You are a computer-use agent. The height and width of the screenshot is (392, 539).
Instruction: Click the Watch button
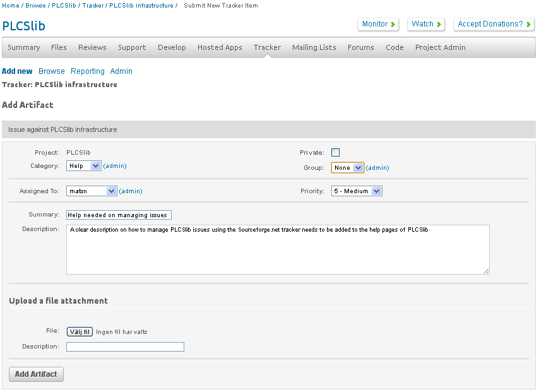[x=426, y=24]
